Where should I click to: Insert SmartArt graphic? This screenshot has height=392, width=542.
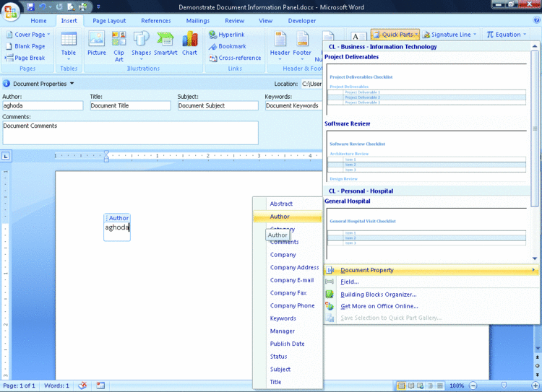click(x=165, y=43)
